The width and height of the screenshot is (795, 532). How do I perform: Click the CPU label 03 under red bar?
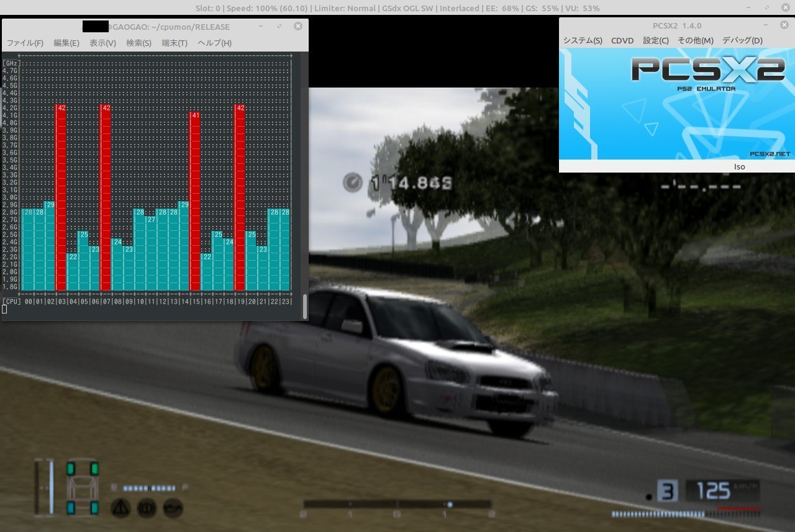click(x=61, y=302)
